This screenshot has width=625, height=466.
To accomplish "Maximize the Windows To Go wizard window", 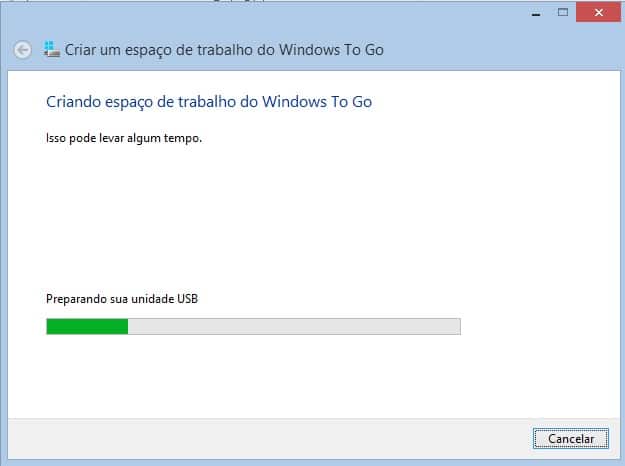I will pos(563,12).
